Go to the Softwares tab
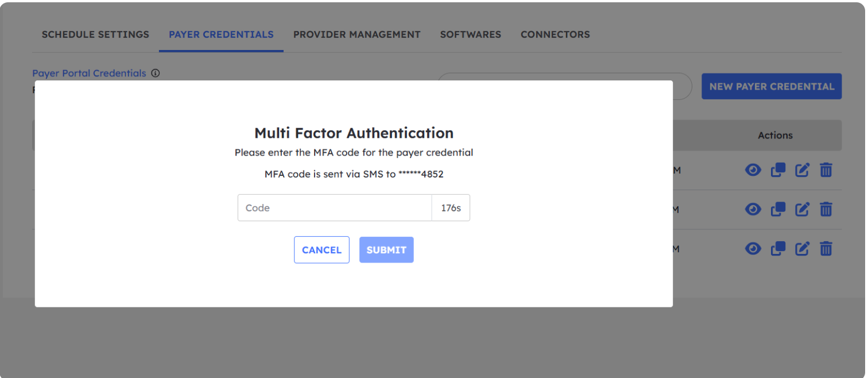This screenshot has height=378, width=868. [x=471, y=34]
